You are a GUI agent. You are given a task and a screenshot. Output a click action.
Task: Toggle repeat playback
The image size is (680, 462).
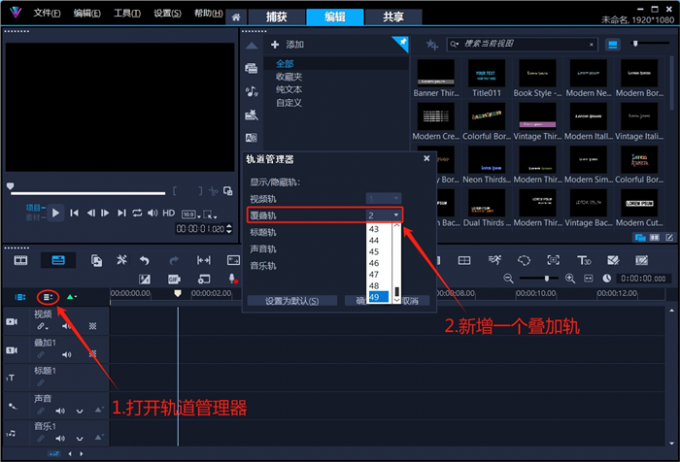coord(137,213)
